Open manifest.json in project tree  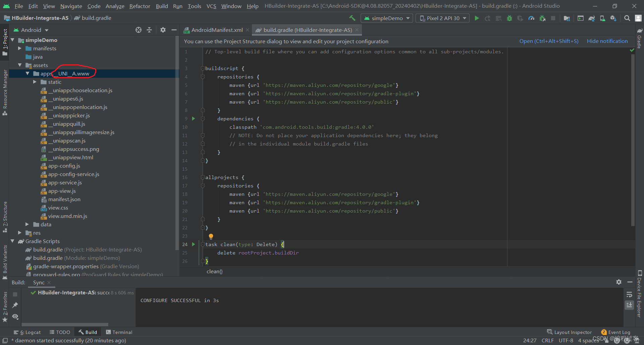click(64, 199)
